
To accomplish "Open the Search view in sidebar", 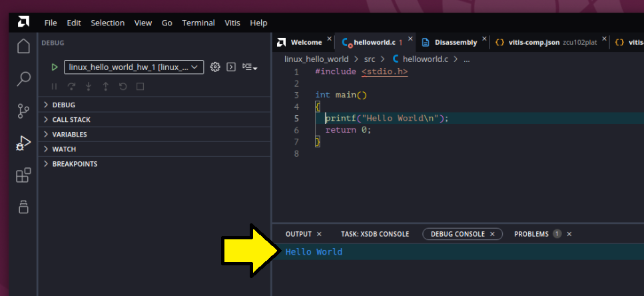I will coord(23,79).
